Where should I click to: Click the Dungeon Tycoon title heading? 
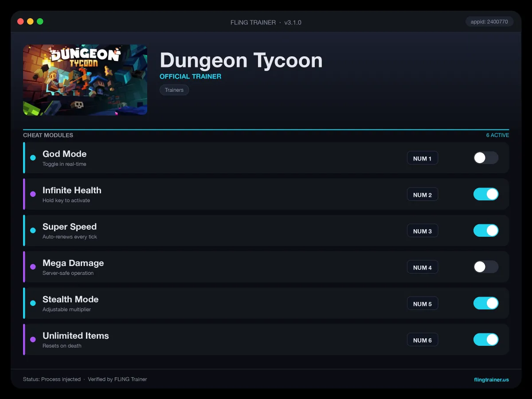pos(241,60)
